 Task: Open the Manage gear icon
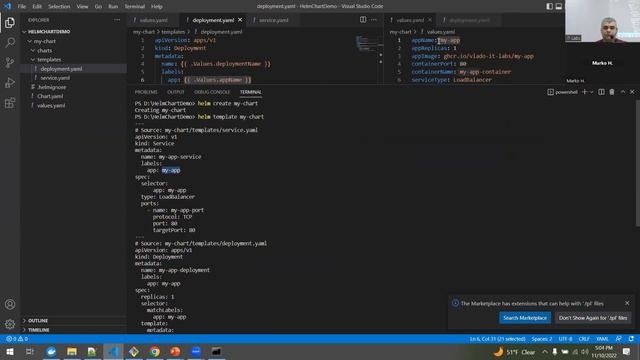(10, 324)
